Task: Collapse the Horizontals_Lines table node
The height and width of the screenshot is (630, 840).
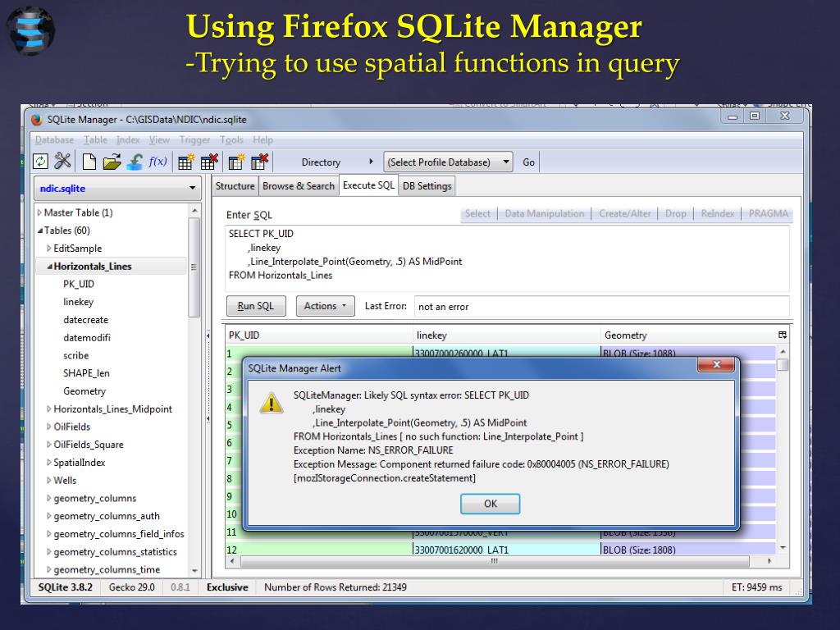Action: (x=49, y=267)
